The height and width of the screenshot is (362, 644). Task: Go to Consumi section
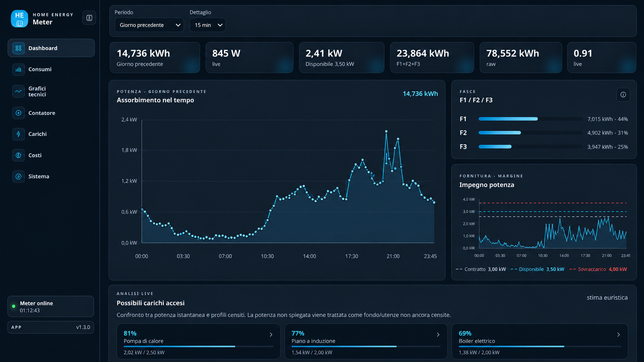tap(51, 69)
